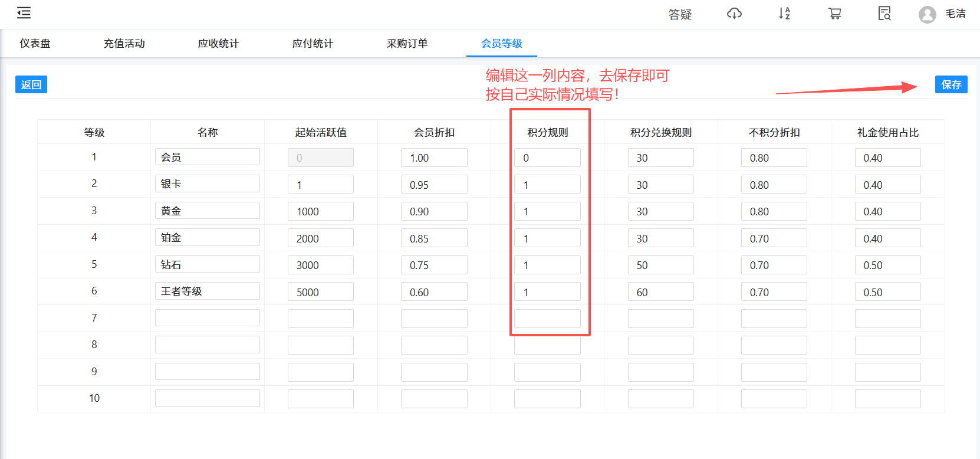This screenshot has height=459, width=980.
Task: Edit 钻石 starting activity value 3000
Action: (x=321, y=265)
